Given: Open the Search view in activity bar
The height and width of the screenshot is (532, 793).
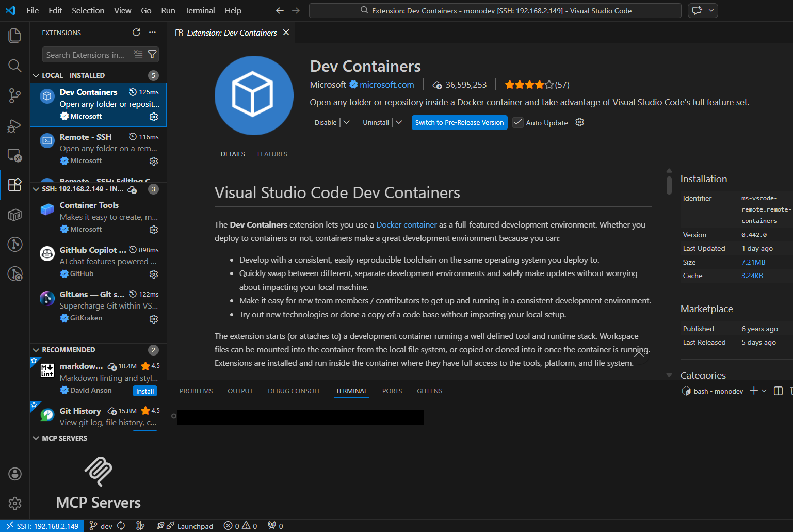Looking at the screenshot, I should pos(15,66).
